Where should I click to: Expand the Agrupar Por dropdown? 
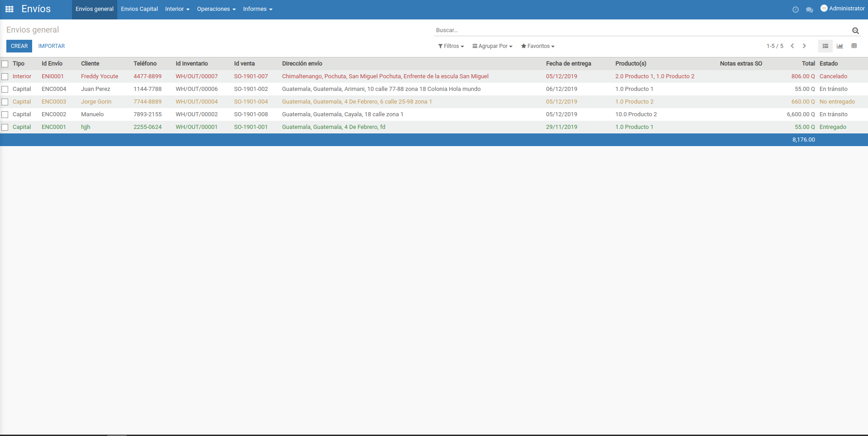[x=492, y=46]
